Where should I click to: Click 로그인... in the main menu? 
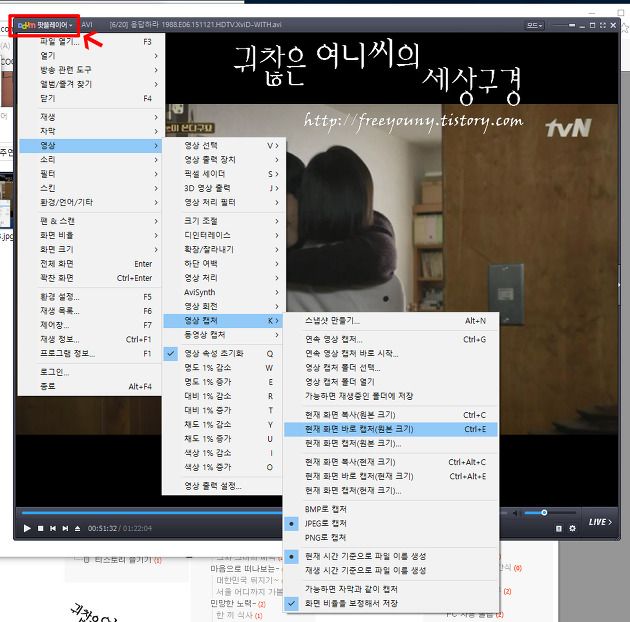(x=91, y=372)
